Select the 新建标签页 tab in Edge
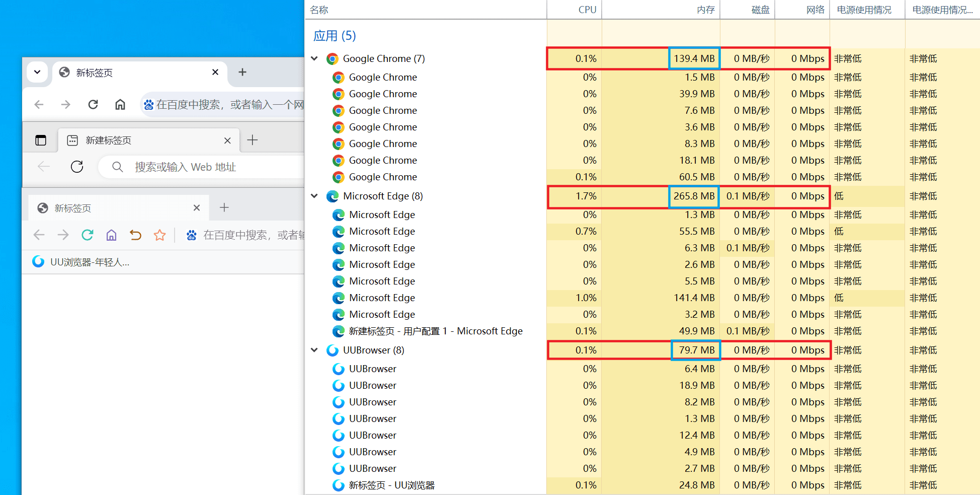This screenshot has height=495, width=980. point(149,140)
